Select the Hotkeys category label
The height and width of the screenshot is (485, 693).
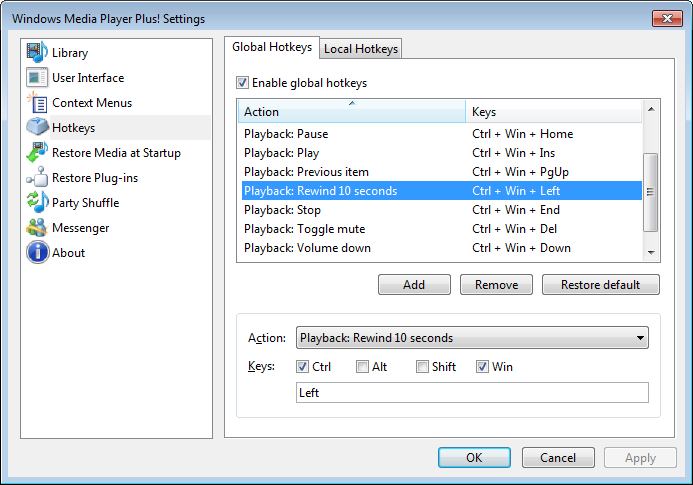point(73,128)
